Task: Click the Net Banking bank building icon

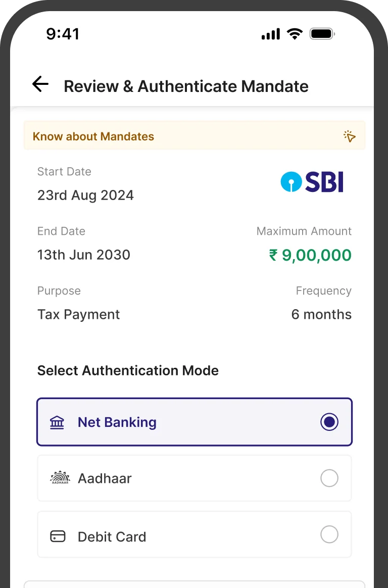Action: point(57,422)
